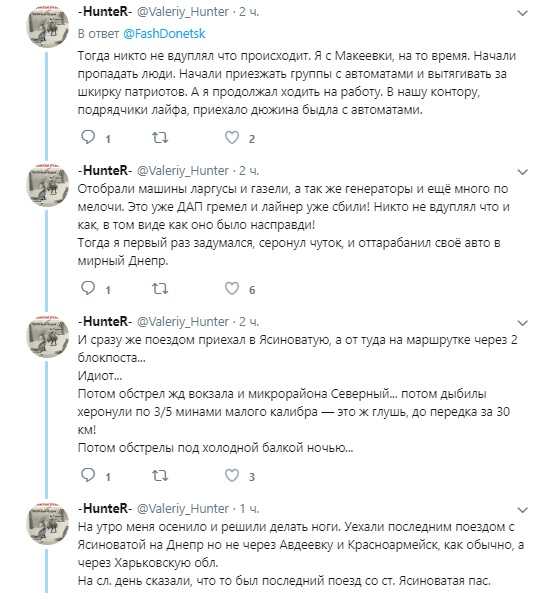559x593 pixels.
Task: Open @Valeriy_Hunter handle in first tweet
Action: click(183, 12)
